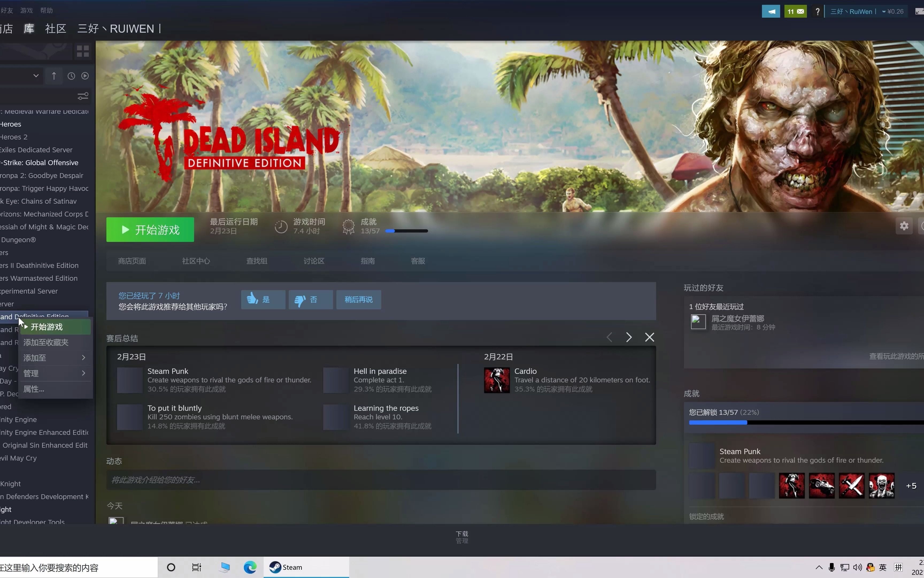Click the Cardio achievement icon
Image resolution: width=924 pixels, height=578 pixels.
click(497, 380)
